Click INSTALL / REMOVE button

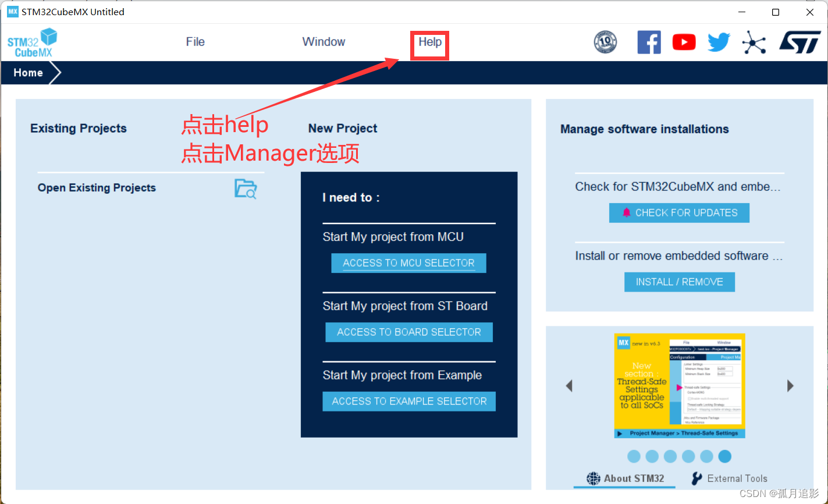[x=680, y=282]
